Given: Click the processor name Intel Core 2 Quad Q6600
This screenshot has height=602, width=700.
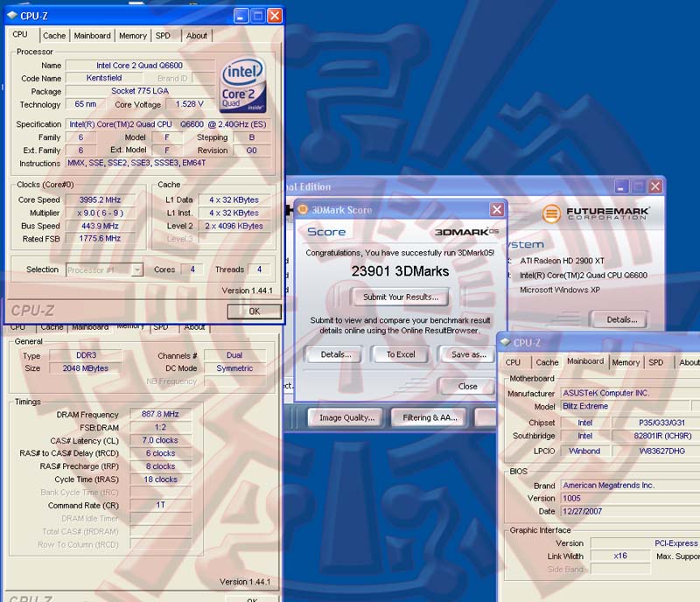Looking at the screenshot, I should (140, 66).
